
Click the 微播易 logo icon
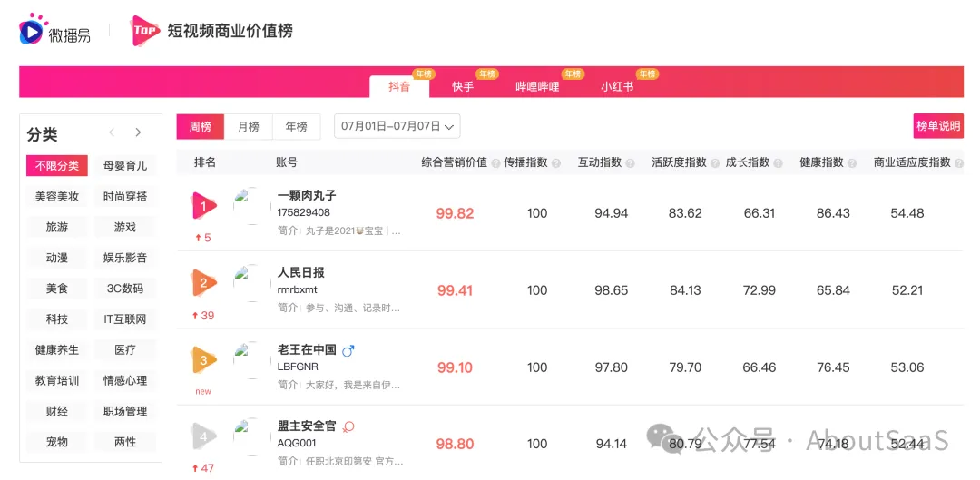[x=31, y=30]
